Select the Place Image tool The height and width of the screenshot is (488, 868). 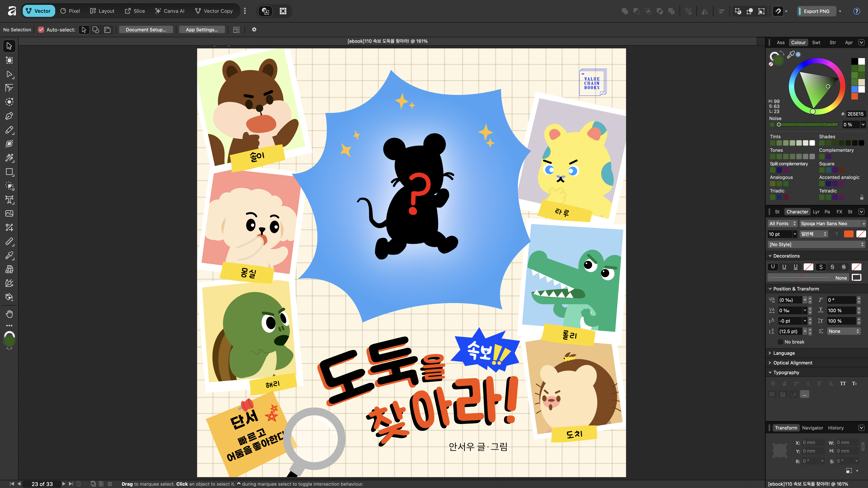(x=9, y=214)
